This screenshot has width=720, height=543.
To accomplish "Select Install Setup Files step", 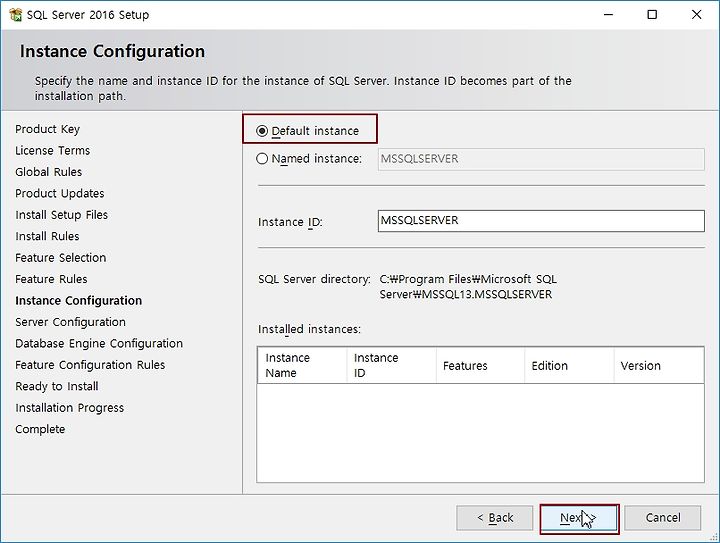I will 61,215.
